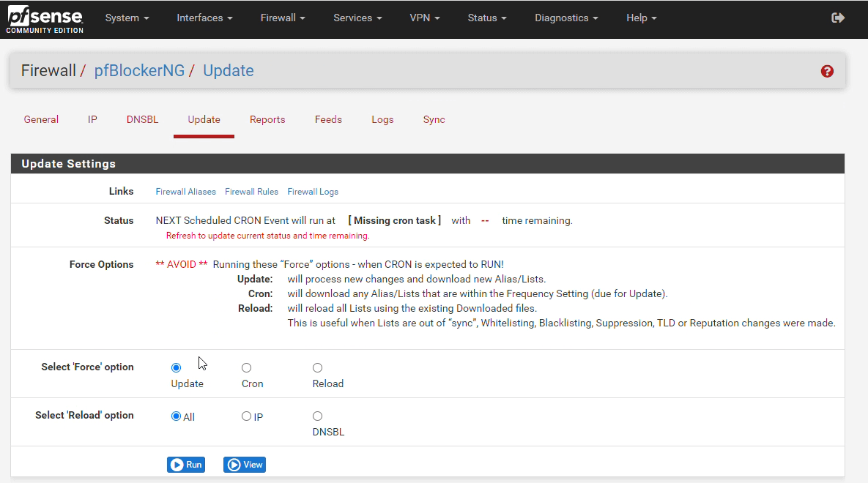868x483 pixels.
Task: Open the Services dropdown menu
Action: click(357, 18)
